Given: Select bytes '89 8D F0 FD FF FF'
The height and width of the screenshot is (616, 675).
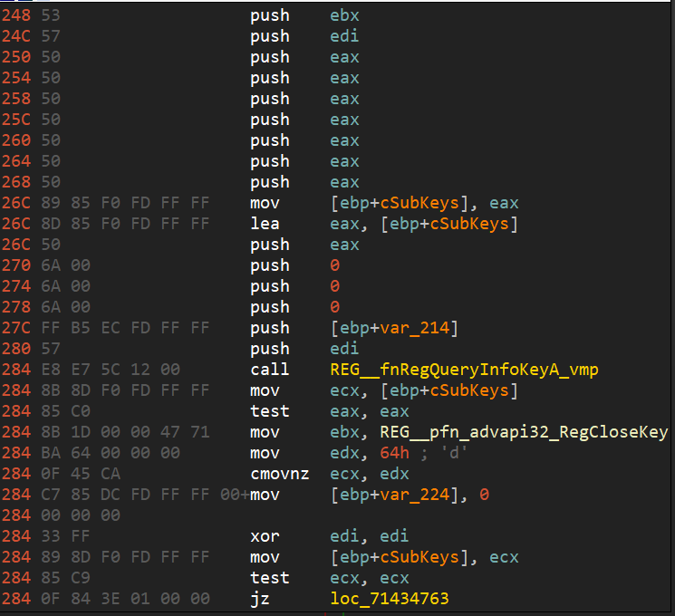Looking at the screenshot, I should (x=125, y=557).
